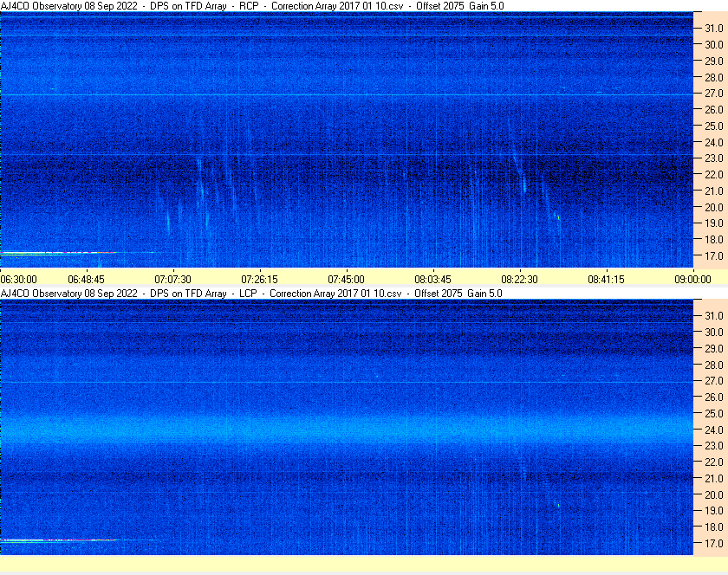The height and width of the screenshot is (575, 728).
Task: Click the 25.0 frequency label on RCP plot
Action: (714, 126)
